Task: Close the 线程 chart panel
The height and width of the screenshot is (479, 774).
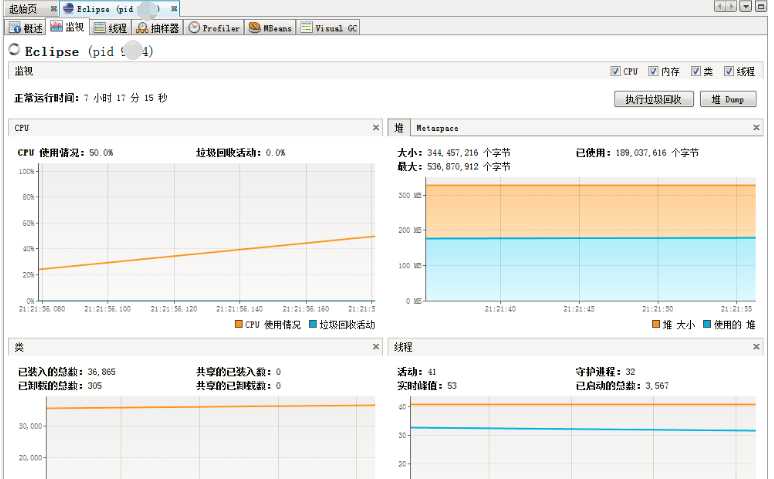Action: [756, 347]
